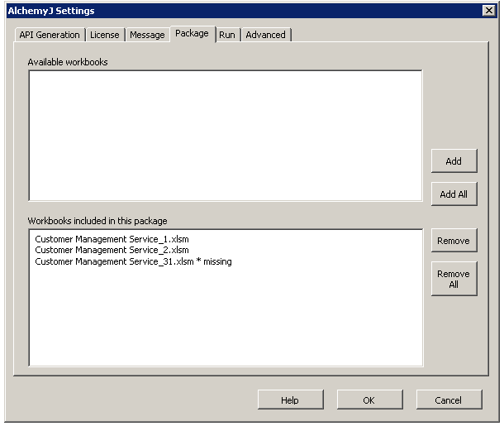Open Help for this dialog
The image size is (504, 426).
click(x=290, y=400)
